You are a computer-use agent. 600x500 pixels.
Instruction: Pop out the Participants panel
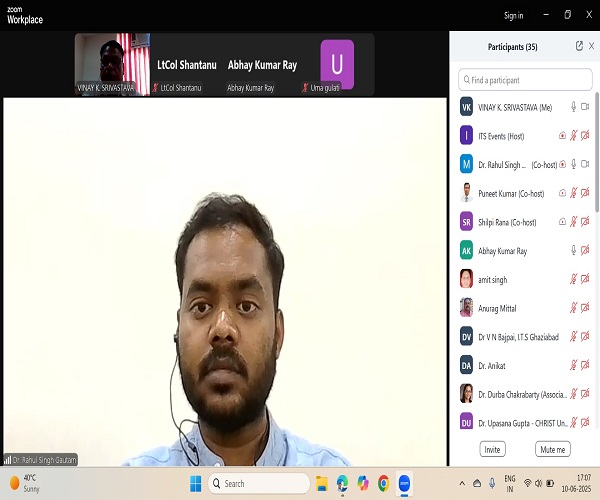tap(579, 46)
